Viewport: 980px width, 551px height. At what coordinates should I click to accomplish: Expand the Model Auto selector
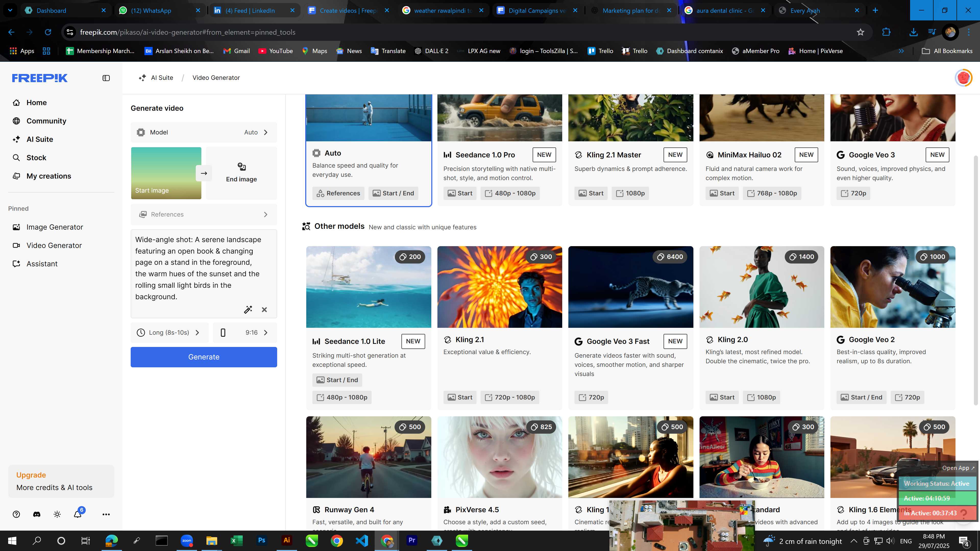204,132
